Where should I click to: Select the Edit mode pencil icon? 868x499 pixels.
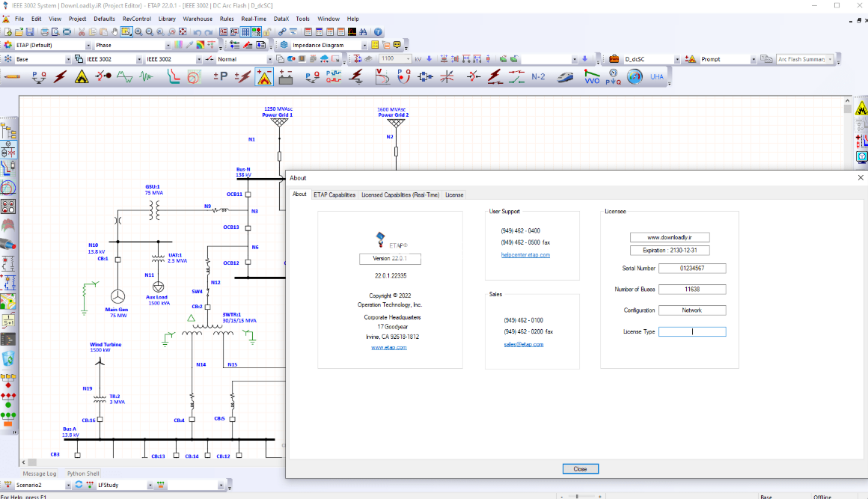[x=12, y=77]
